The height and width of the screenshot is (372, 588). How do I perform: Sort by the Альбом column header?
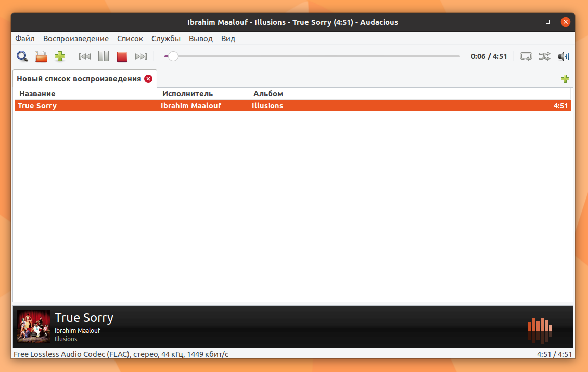coord(295,93)
